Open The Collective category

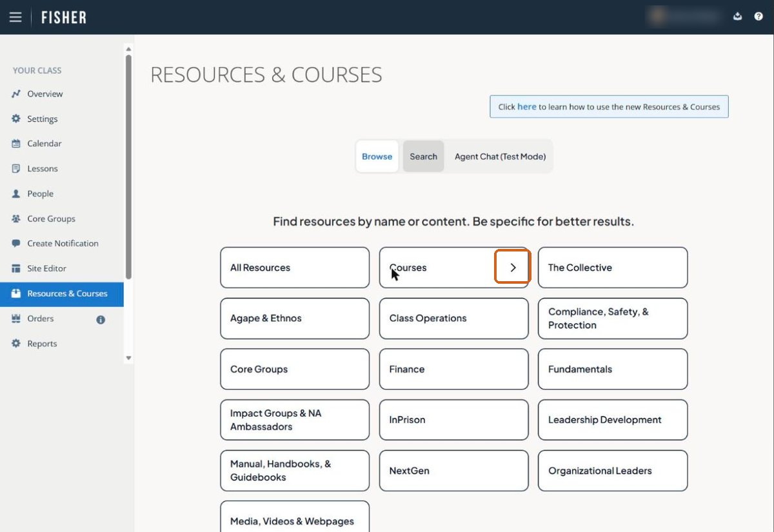pyautogui.click(x=613, y=268)
